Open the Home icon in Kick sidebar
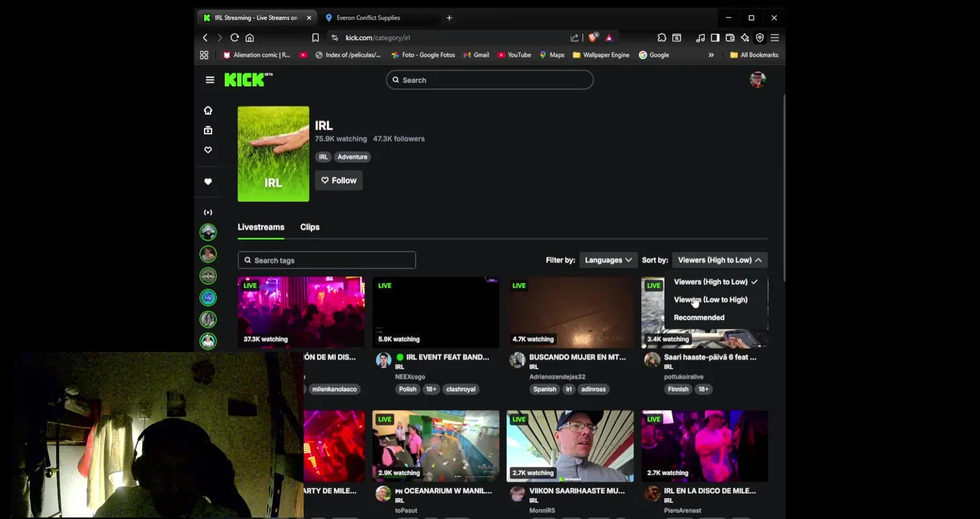Viewport: 980px width, 519px height. point(208,110)
